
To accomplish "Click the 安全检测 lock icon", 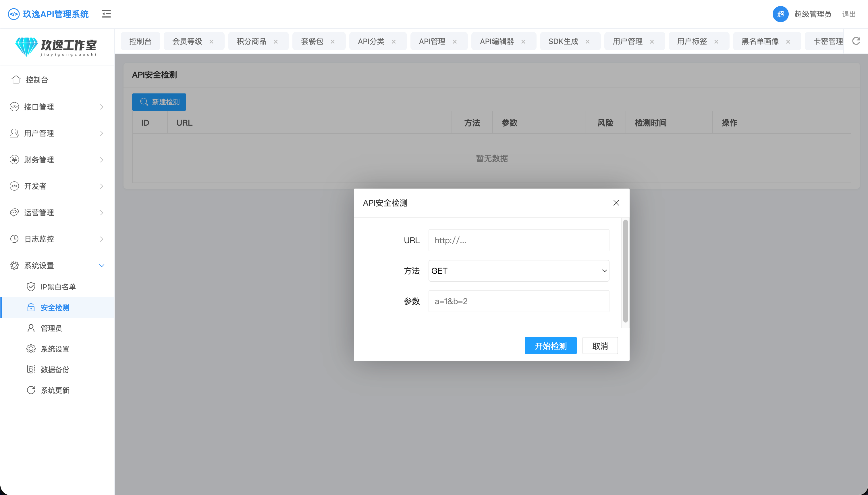I will tap(31, 308).
